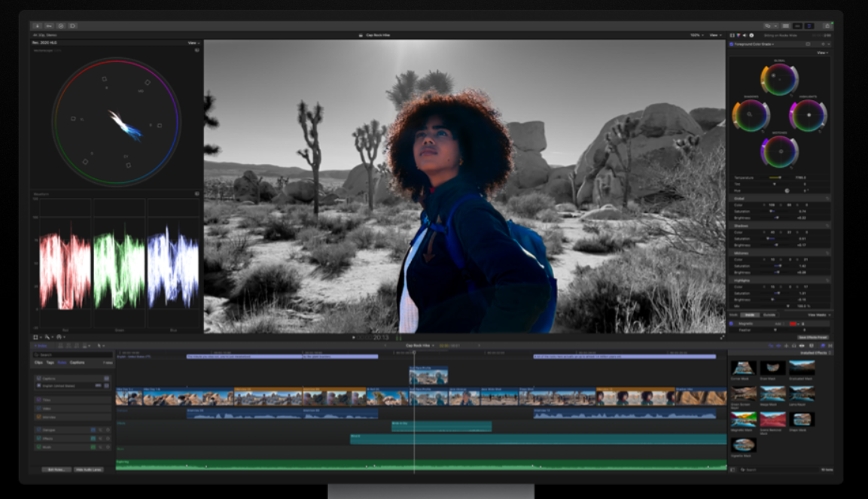Image resolution: width=868 pixels, height=499 pixels.
Task: Uncheck the Effects role checkbox
Action: (x=38, y=438)
